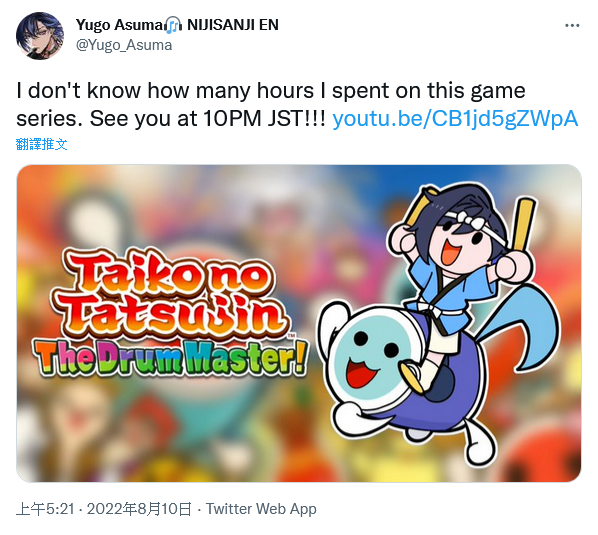Click the 上午5:21 tweet timestamp

click(x=45, y=509)
